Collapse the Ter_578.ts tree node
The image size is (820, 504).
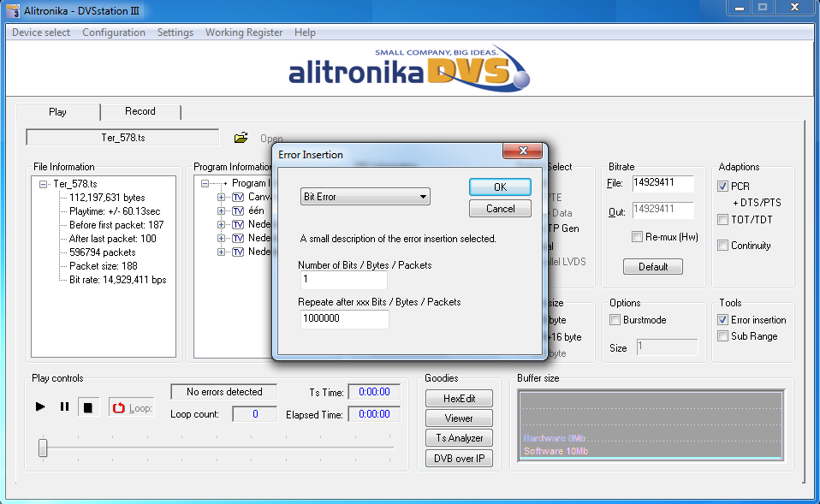pos(43,184)
